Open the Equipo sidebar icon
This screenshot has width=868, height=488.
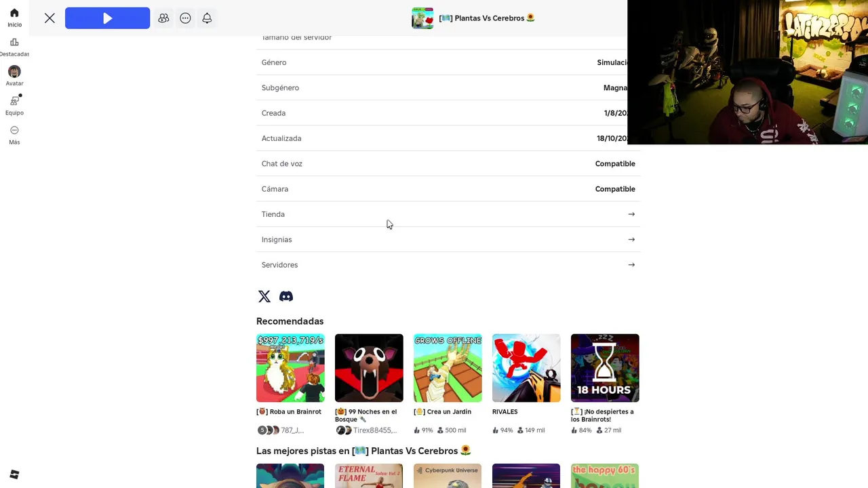(x=14, y=100)
